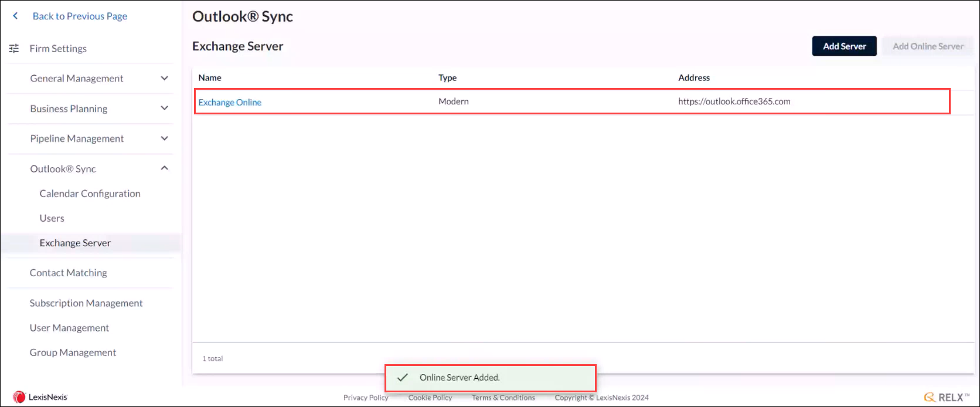Image resolution: width=980 pixels, height=407 pixels.
Task: Click the LexisNexis logo in footer
Action: (40, 397)
